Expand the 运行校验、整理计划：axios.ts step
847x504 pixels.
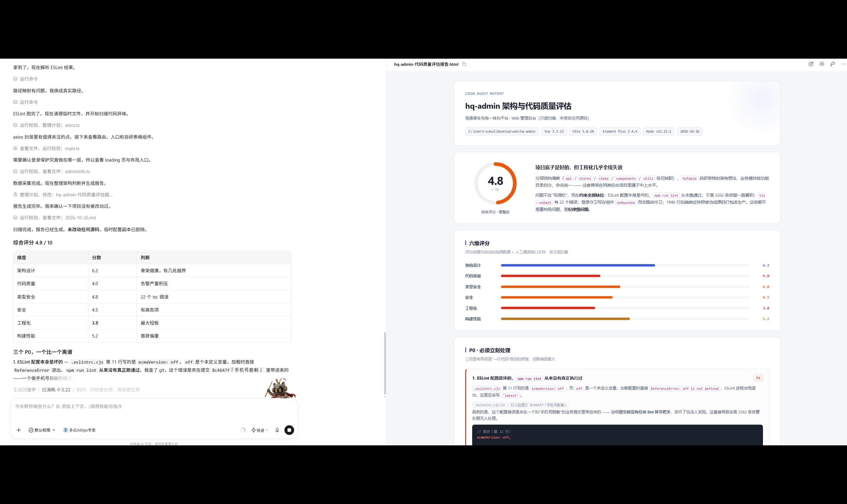tap(47, 125)
